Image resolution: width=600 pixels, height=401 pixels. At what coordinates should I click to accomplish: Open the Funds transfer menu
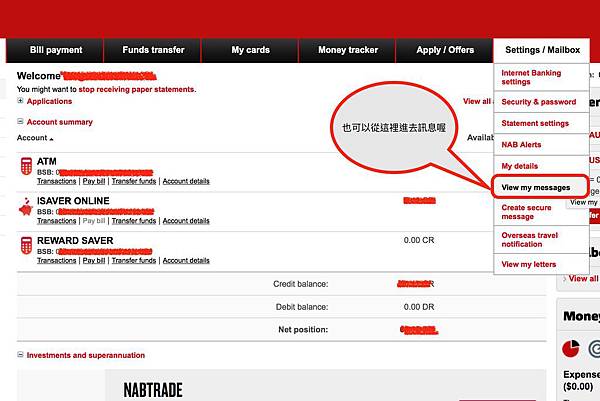tap(153, 50)
